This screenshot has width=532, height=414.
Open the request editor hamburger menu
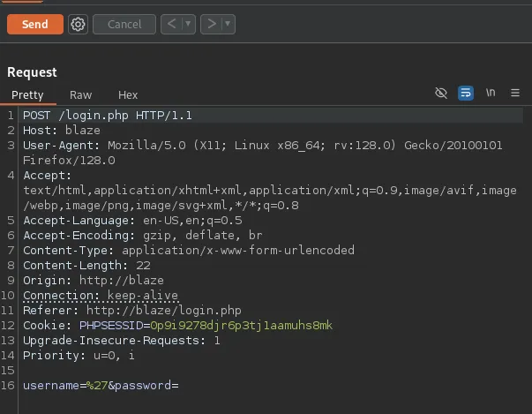pos(515,94)
